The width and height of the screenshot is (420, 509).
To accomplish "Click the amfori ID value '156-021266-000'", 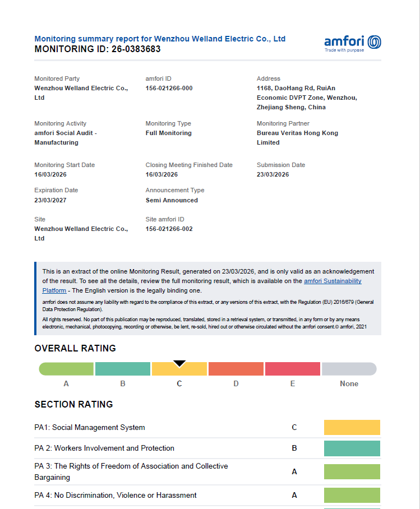I will [169, 89].
